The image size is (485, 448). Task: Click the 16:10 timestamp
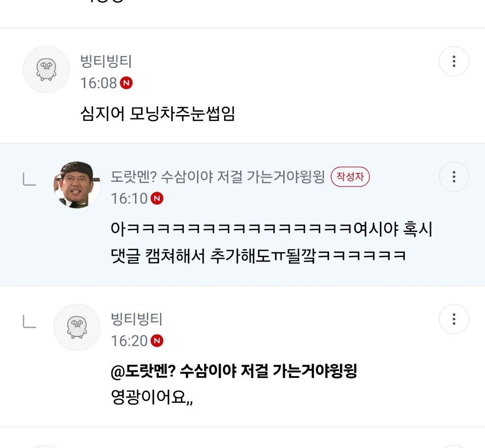tap(129, 198)
